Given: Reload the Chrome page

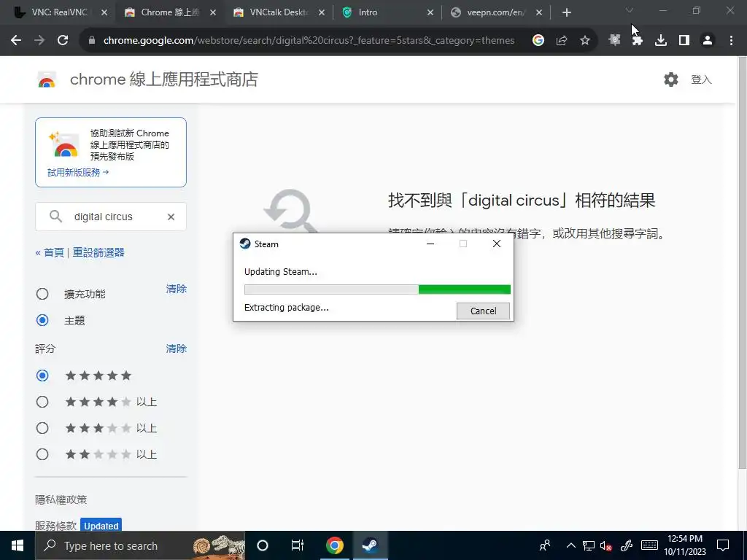Looking at the screenshot, I should (x=63, y=41).
